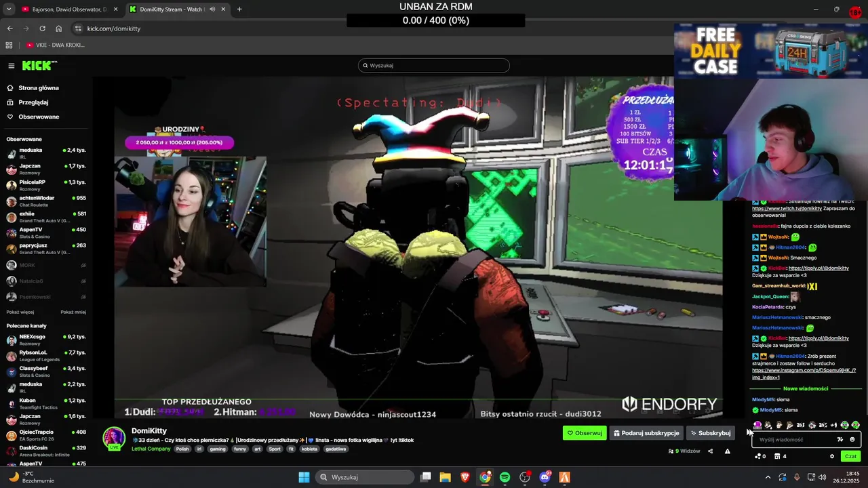Show hidden system tray icons
This screenshot has height=488, width=868.
[x=768, y=477]
